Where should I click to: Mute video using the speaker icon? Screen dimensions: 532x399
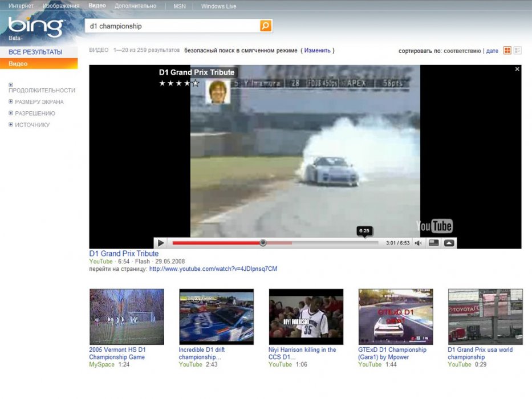click(x=419, y=243)
